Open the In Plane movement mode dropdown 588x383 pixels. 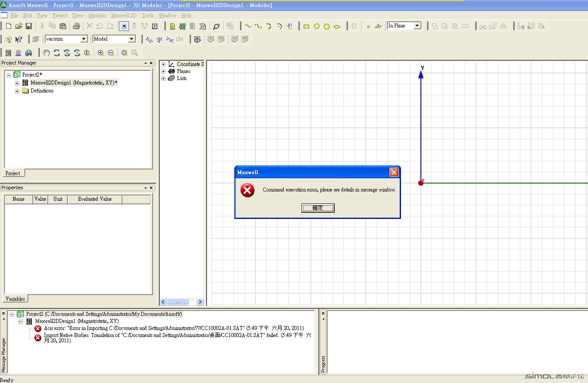click(417, 26)
